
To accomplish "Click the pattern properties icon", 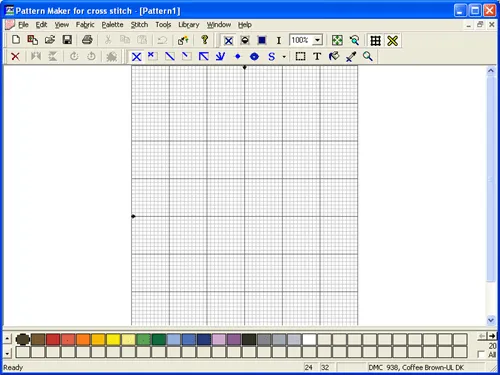I will coord(183,40).
